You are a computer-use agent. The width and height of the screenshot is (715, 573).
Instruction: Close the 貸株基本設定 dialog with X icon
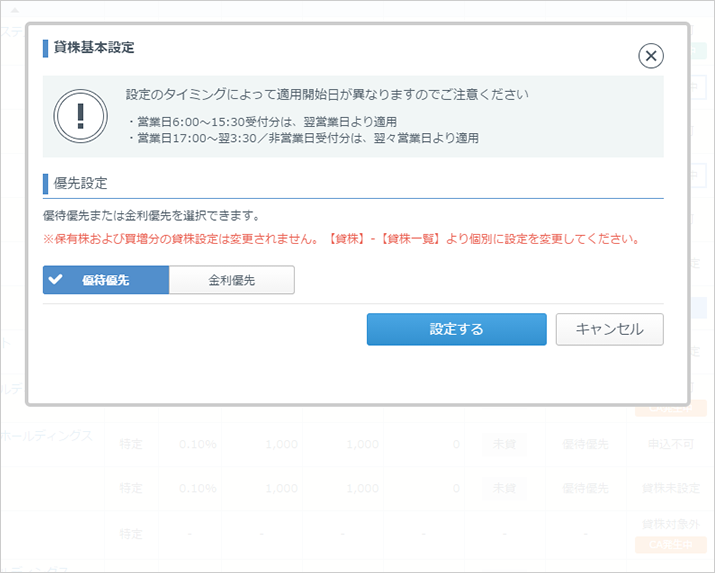coord(651,56)
